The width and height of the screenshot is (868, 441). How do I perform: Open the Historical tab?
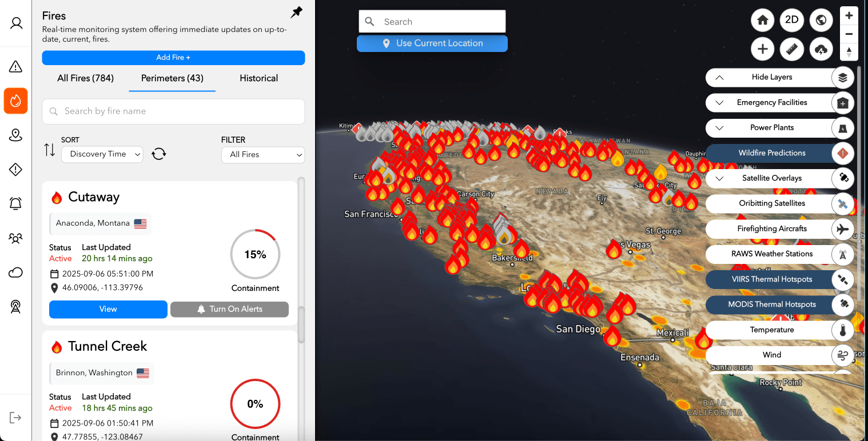click(x=259, y=78)
